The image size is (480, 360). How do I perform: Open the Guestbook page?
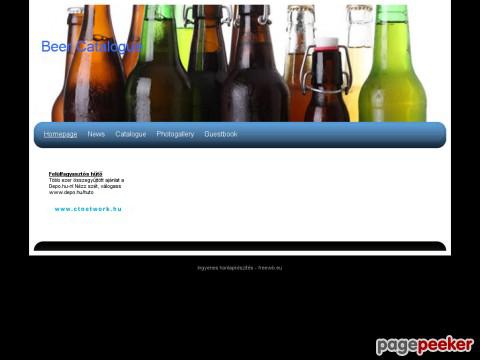point(221,134)
